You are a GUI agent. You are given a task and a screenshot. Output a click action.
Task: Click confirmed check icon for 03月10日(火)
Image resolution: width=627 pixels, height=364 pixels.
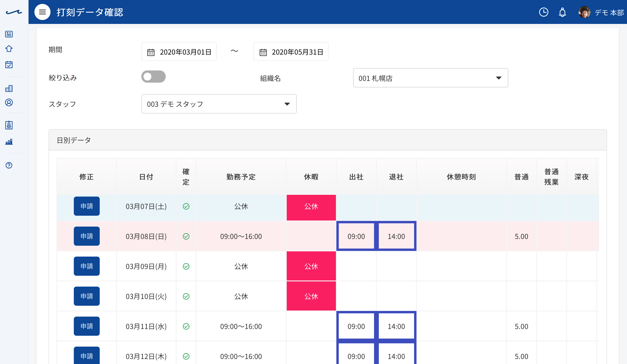(186, 296)
